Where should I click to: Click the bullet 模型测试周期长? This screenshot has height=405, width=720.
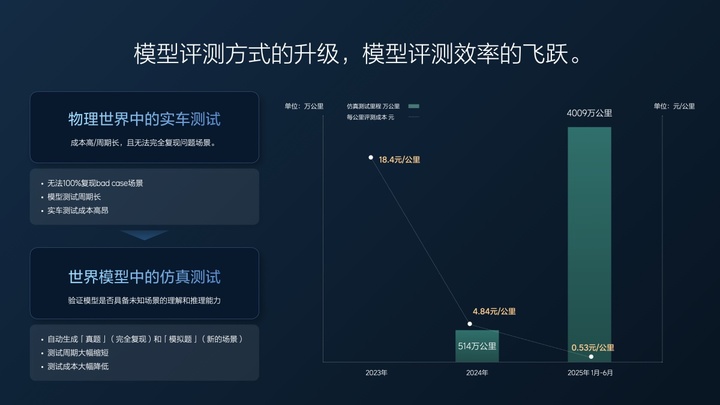(x=74, y=197)
